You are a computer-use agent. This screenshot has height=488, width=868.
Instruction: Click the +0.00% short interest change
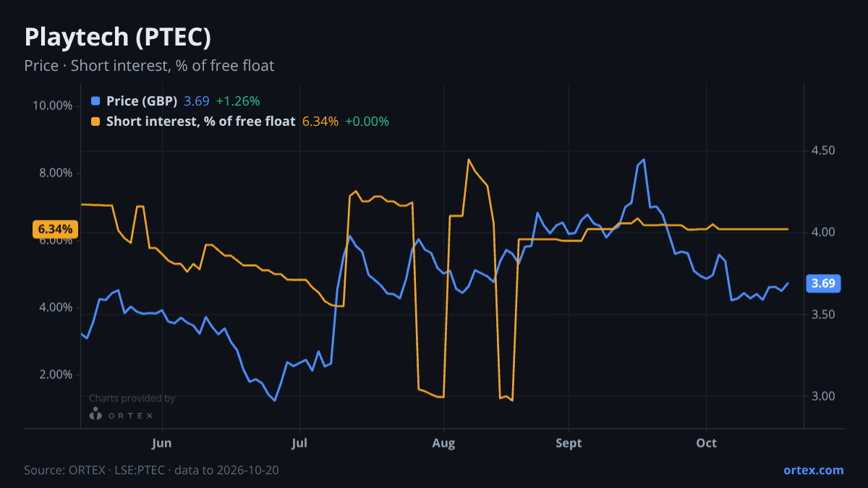[367, 121]
